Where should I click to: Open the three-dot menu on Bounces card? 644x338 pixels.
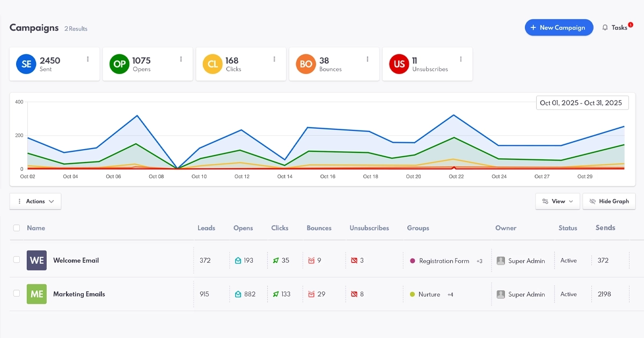point(368,59)
